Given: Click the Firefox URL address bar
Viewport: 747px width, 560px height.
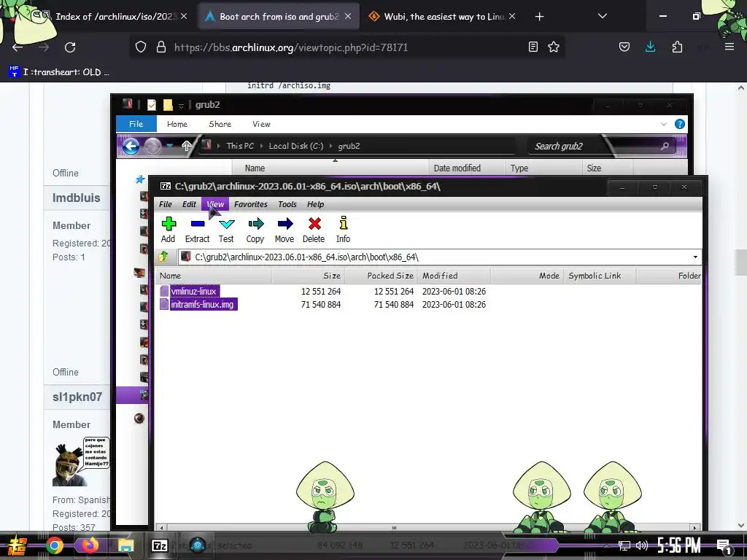Looking at the screenshot, I should coord(347,47).
